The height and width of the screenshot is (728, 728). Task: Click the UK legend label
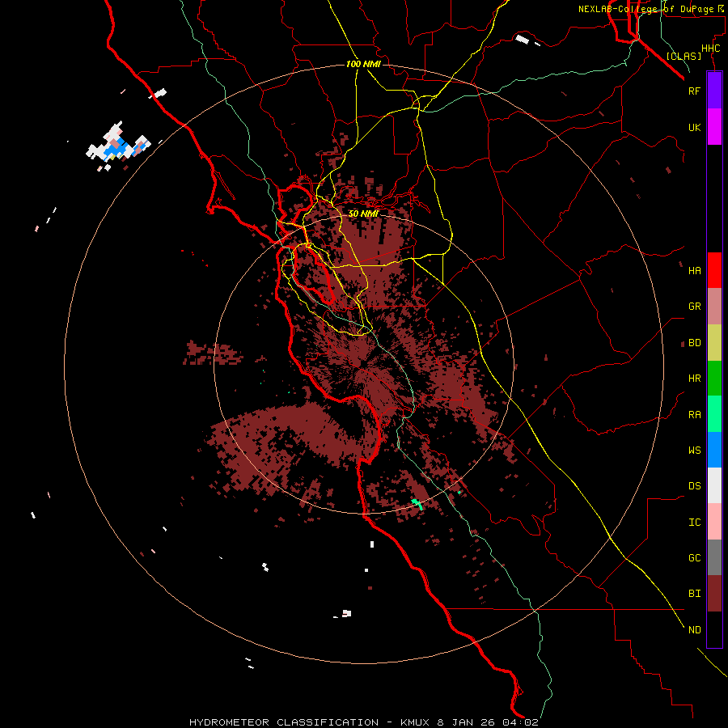pyautogui.click(x=694, y=127)
